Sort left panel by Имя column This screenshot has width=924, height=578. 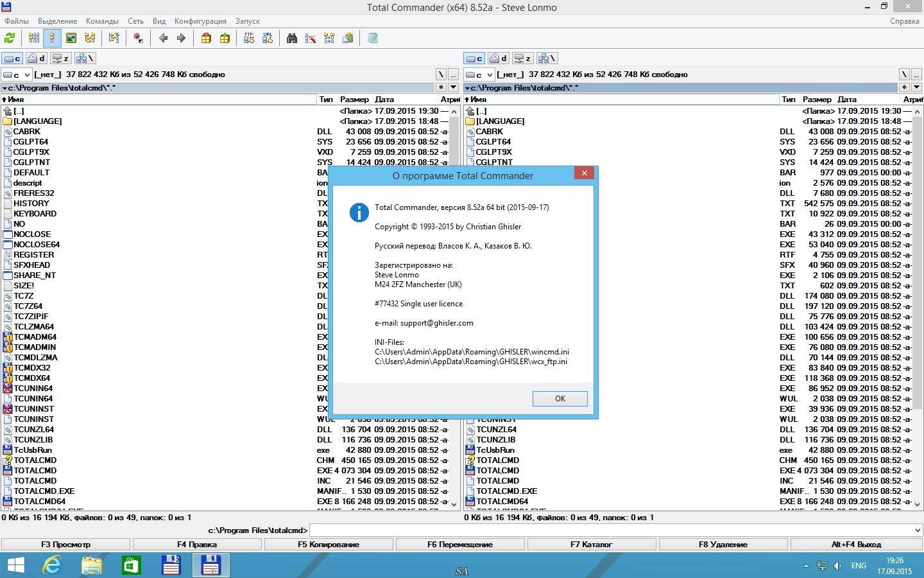click(158, 100)
